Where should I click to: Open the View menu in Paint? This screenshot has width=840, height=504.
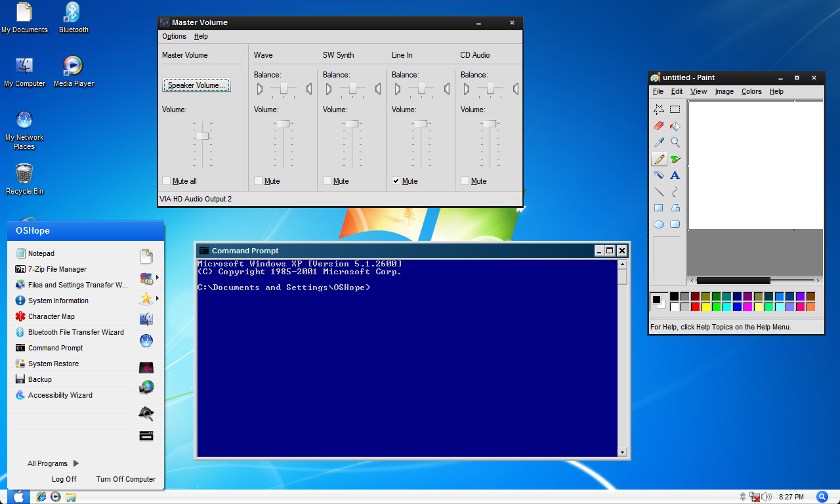pos(698,92)
